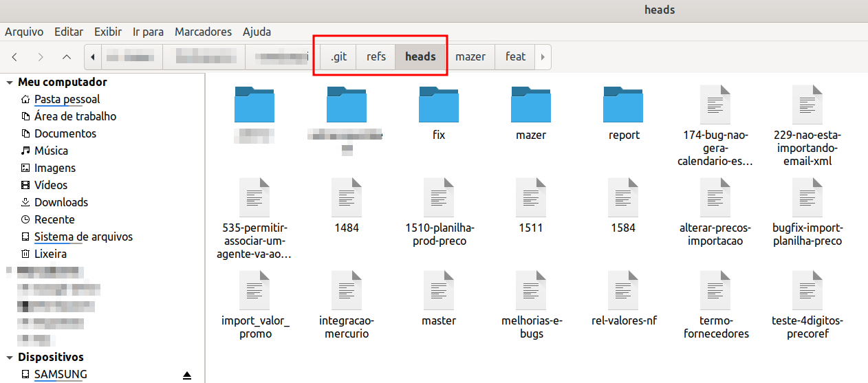This screenshot has width=868, height=383.
Task: Go up to parent folder arrow
Action: [x=66, y=57]
